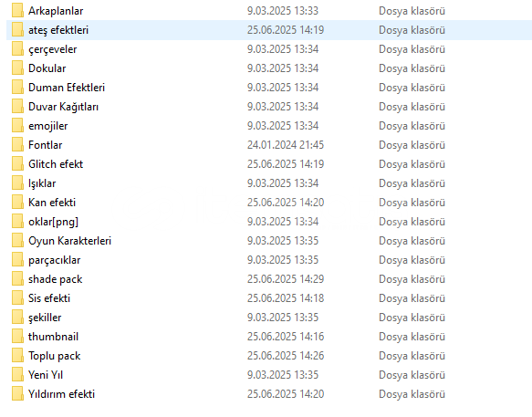Select the Fontlar folder icon

pos(17,145)
